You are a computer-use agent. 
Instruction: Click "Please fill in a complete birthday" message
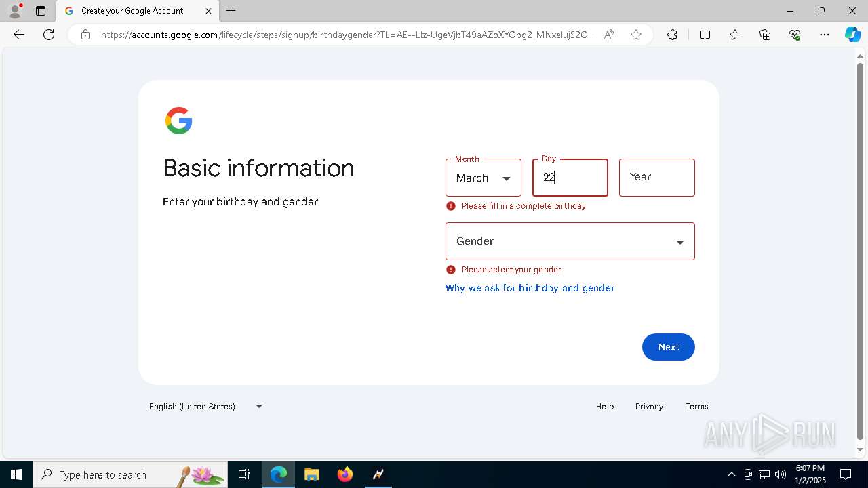[524, 206]
